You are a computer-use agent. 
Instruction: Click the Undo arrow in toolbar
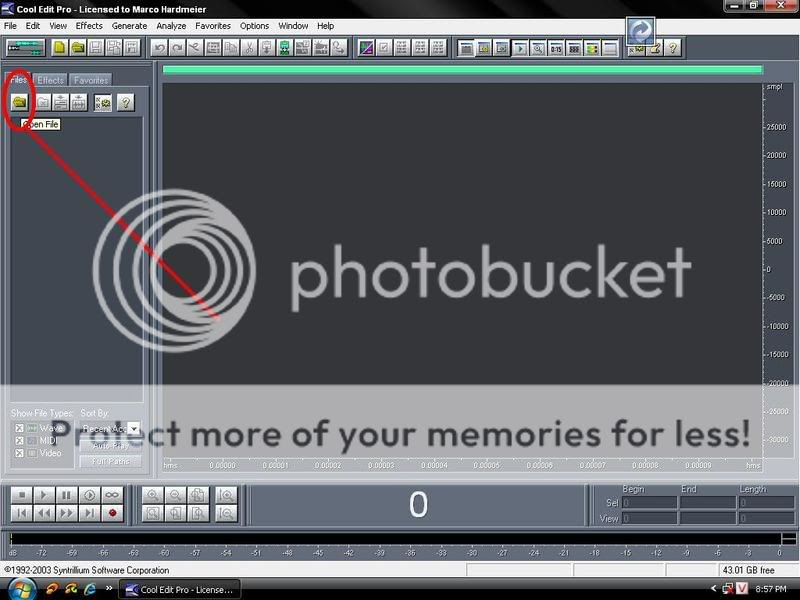click(x=159, y=48)
